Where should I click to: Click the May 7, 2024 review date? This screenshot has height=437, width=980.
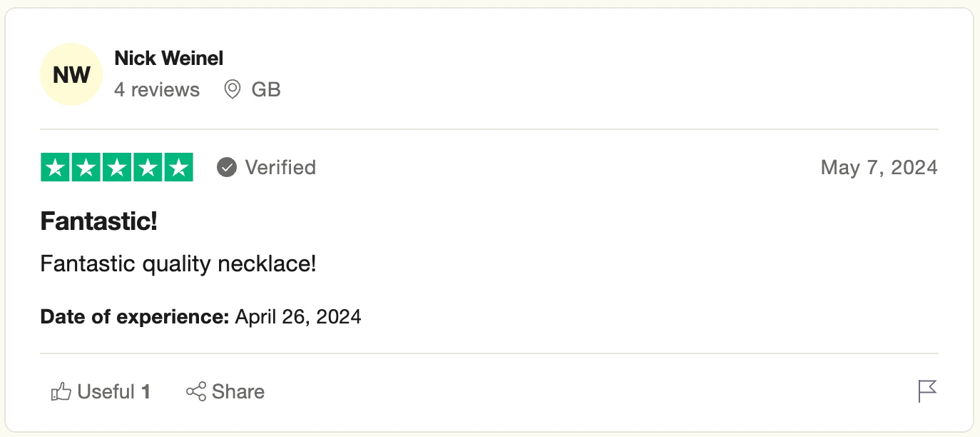pyautogui.click(x=879, y=168)
